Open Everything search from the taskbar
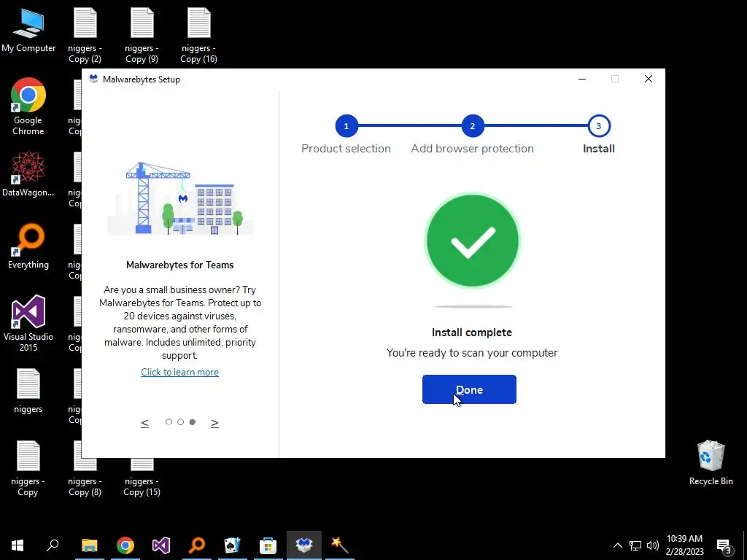747x560 pixels. point(197,545)
